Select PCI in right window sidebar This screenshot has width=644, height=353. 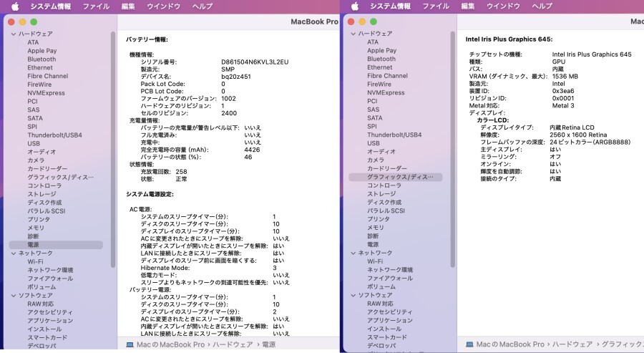[x=372, y=101]
